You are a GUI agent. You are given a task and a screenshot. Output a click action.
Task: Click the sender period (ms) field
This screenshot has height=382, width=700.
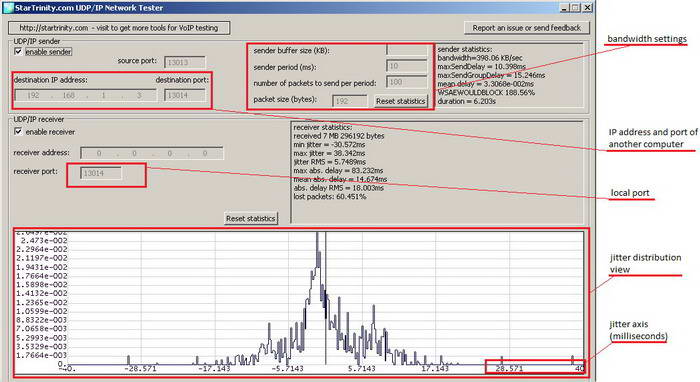(407, 66)
